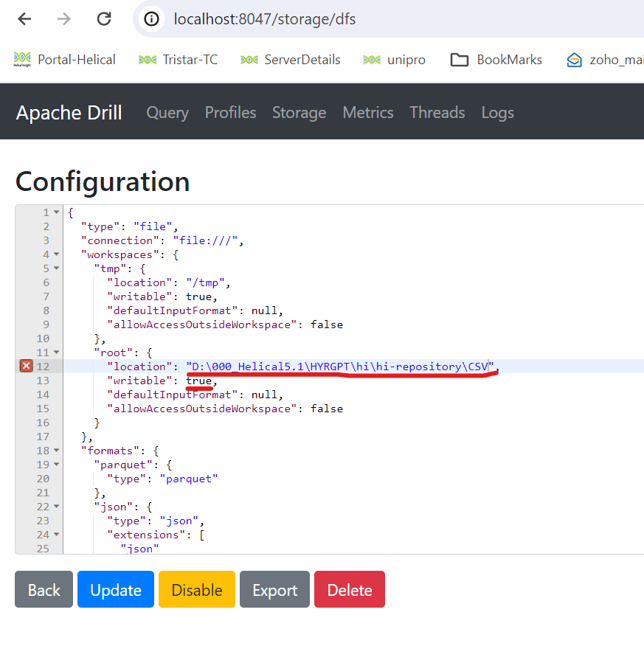Collapse the formats block on line 18
Viewport: 644px width, 646px height.
(x=57, y=451)
